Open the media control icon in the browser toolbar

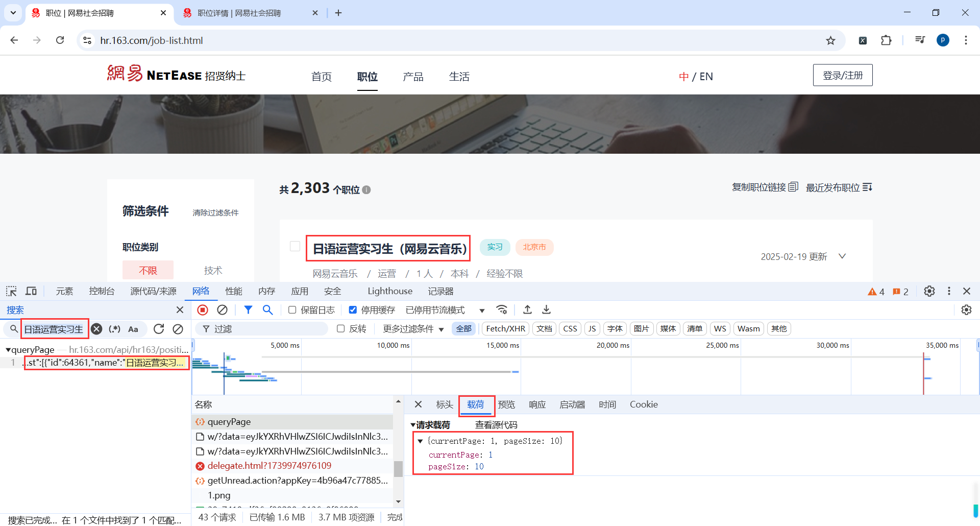point(920,40)
